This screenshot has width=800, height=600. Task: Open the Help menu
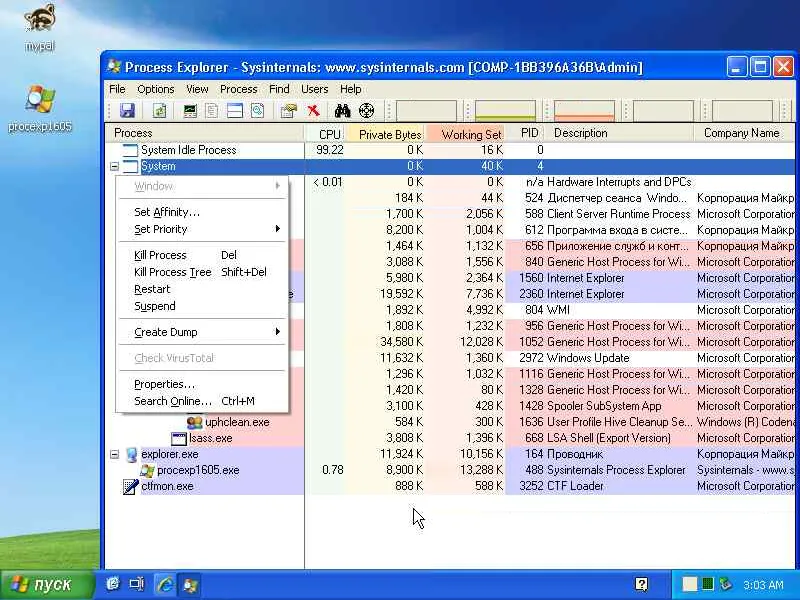[x=351, y=89]
